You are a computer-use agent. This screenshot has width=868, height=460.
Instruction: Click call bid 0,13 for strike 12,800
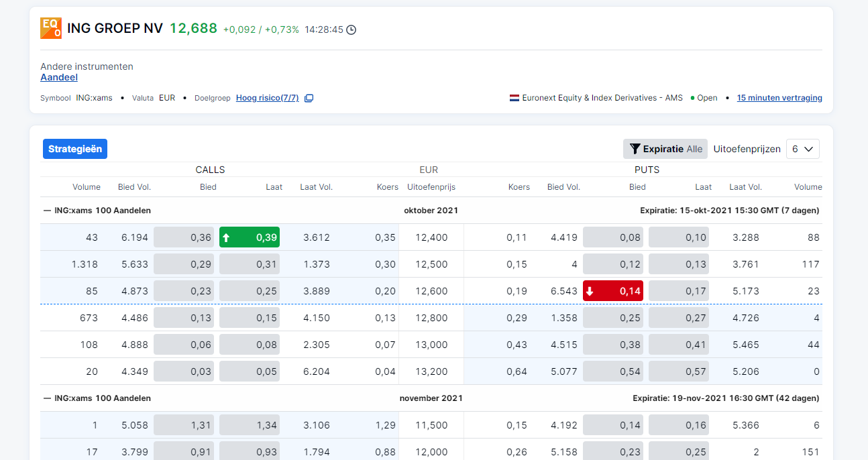click(184, 318)
